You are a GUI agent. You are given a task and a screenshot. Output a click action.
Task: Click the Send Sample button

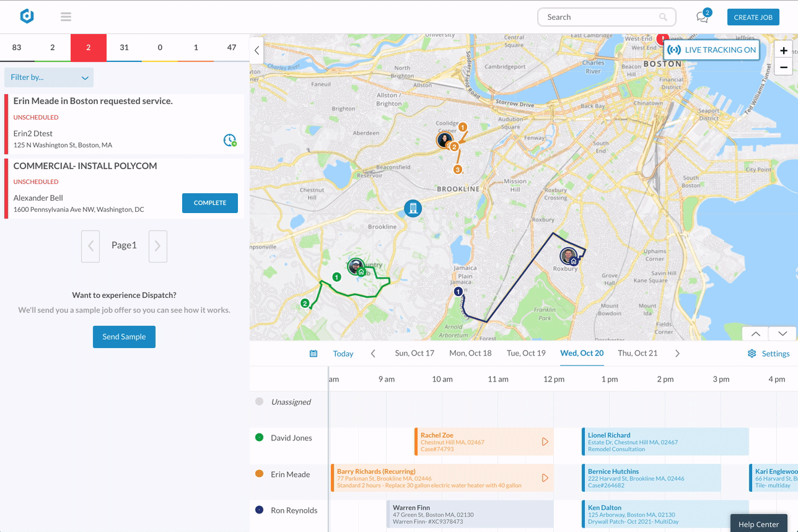[124, 337]
